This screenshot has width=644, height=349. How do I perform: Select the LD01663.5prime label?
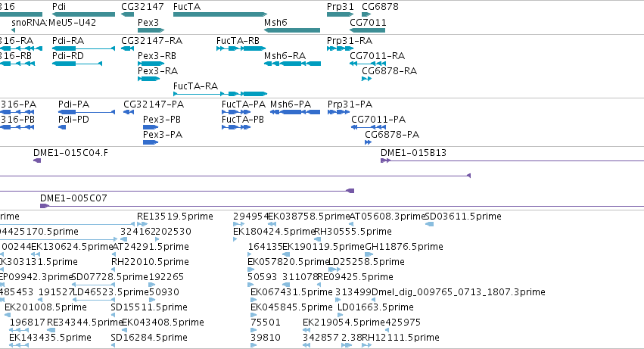click(x=375, y=307)
